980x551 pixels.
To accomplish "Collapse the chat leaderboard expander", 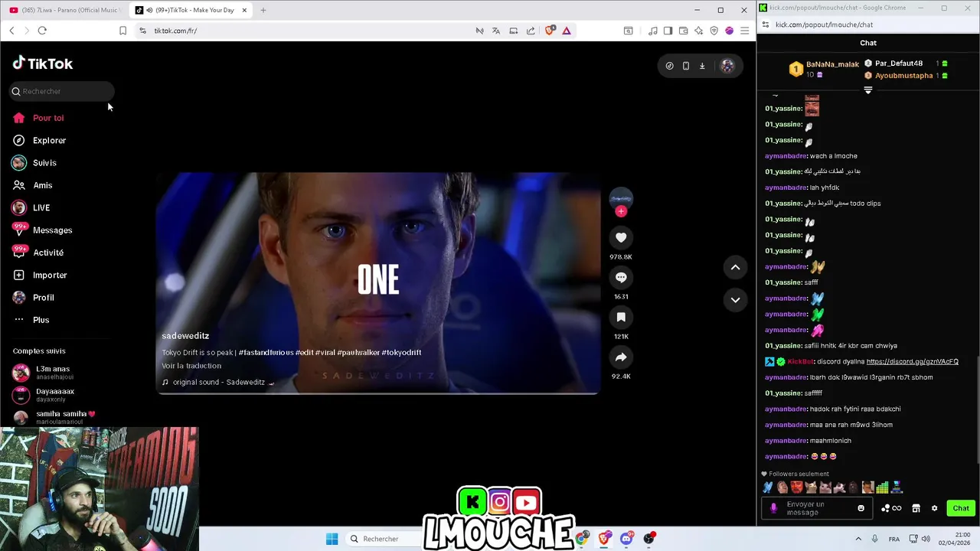I will 868,90.
